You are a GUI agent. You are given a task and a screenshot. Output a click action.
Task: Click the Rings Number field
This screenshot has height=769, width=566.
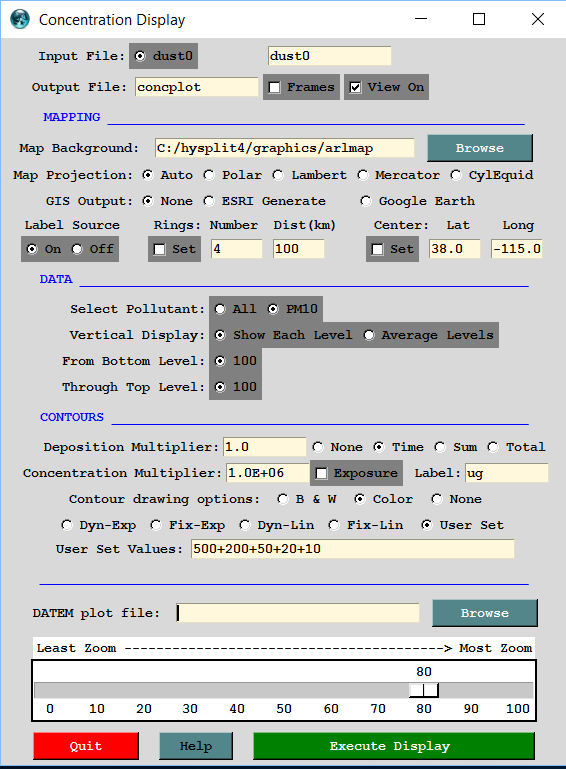pos(236,249)
